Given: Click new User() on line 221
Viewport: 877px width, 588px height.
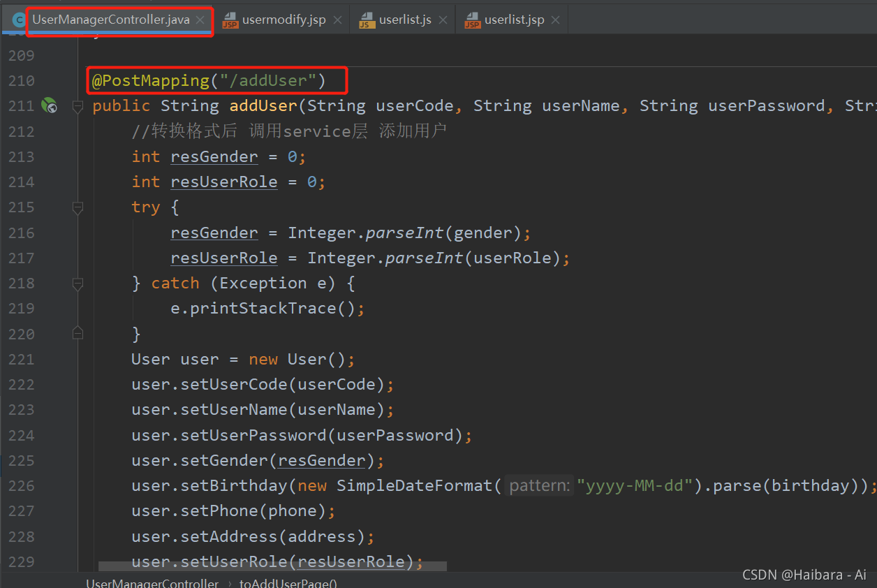Looking at the screenshot, I should point(297,360).
